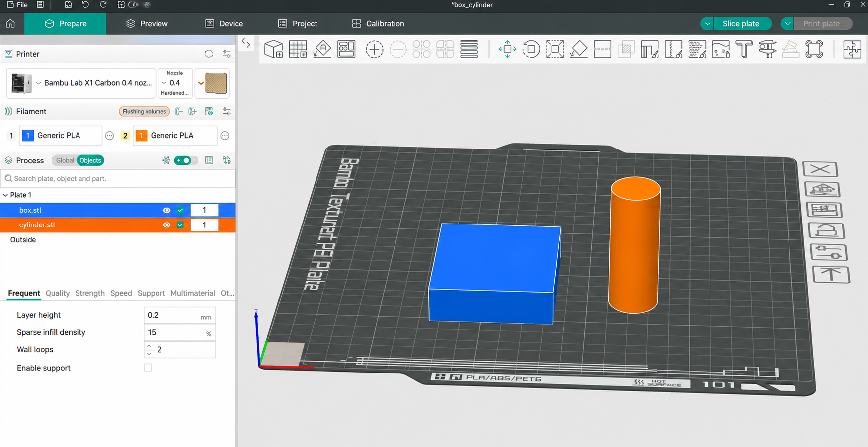The height and width of the screenshot is (447, 868).
Task: Open the Bambu Lab X1 Carbon printer dropdown
Action: 81,83
